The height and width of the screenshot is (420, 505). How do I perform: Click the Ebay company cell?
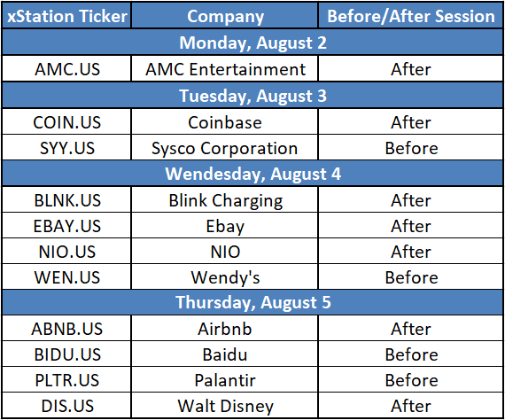pyautogui.click(x=225, y=225)
